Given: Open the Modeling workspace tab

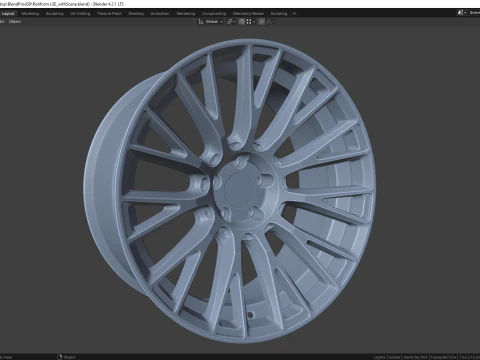Looking at the screenshot, I should [30, 14].
